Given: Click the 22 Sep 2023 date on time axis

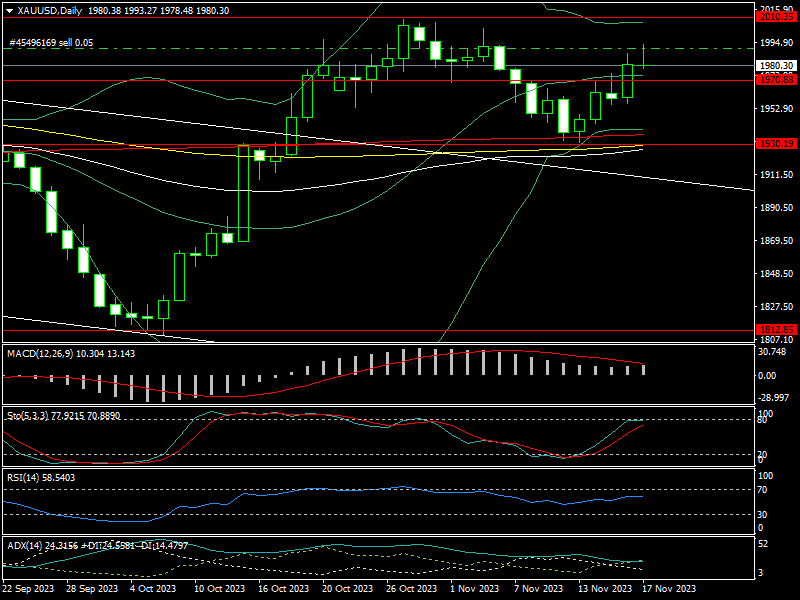Looking at the screenshot, I should (x=28, y=591).
